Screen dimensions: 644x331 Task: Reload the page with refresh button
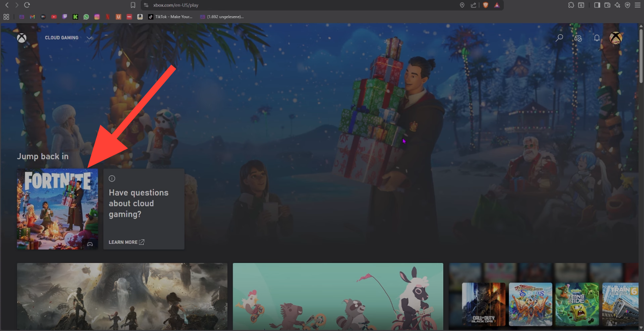coord(27,5)
